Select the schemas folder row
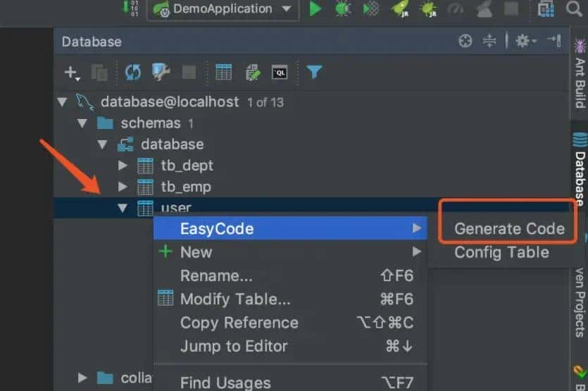The width and height of the screenshot is (588, 391). 311,123
